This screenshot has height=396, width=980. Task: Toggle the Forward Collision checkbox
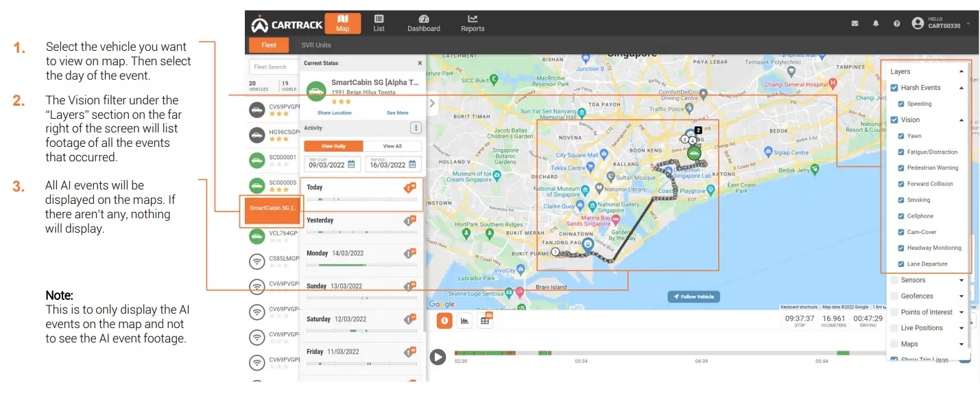point(901,184)
